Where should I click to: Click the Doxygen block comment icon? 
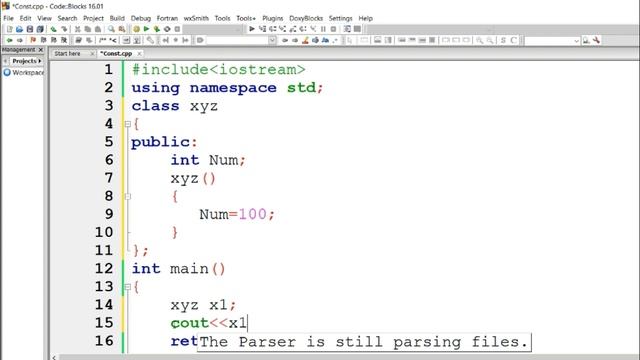click(102, 40)
